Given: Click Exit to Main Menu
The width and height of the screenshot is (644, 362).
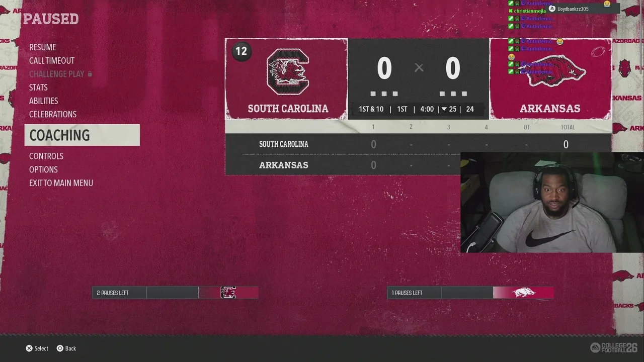Looking at the screenshot, I should [x=61, y=183].
